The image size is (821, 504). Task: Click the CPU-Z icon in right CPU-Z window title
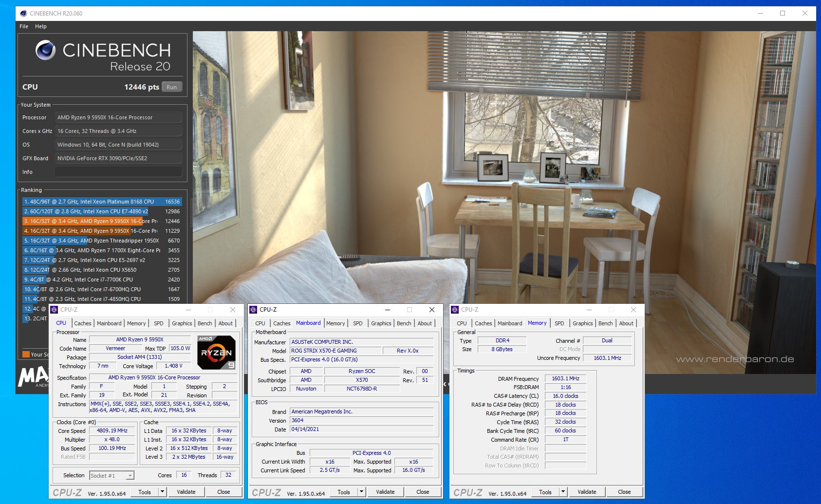click(x=455, y=310)
